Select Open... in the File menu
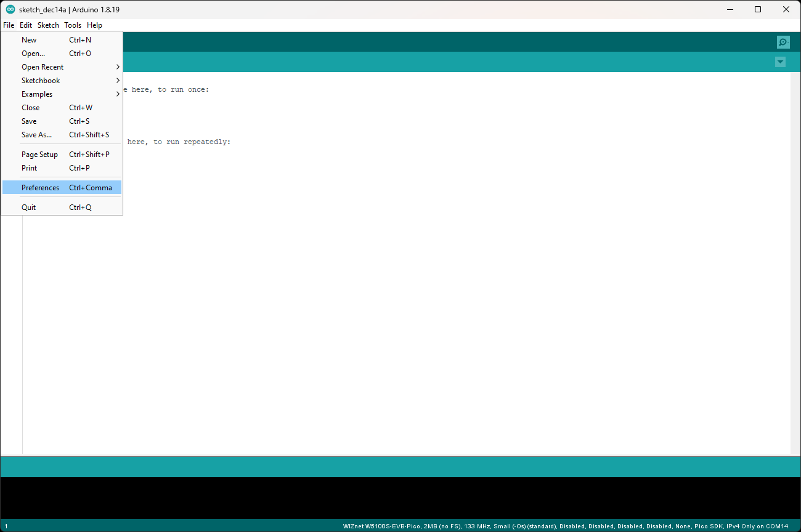 [62, 54]
